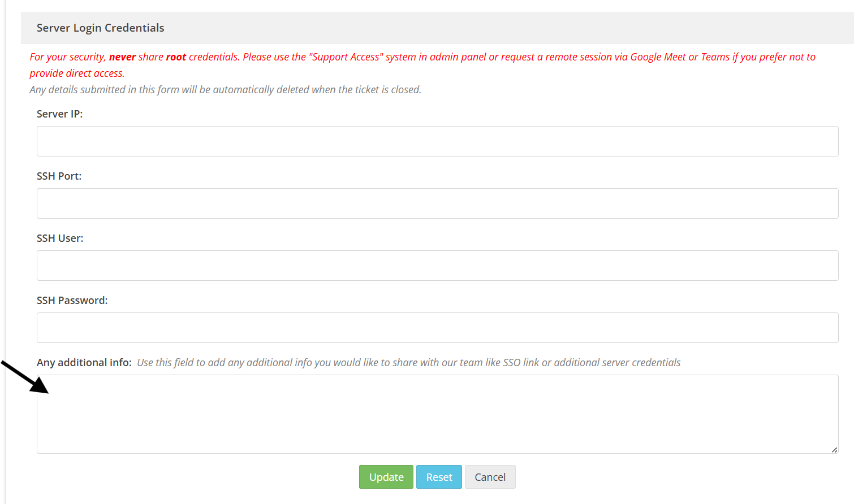The width and height of the screenshot is (867, 504).
Task: Select the SSH User label
Action: point(60,238)
